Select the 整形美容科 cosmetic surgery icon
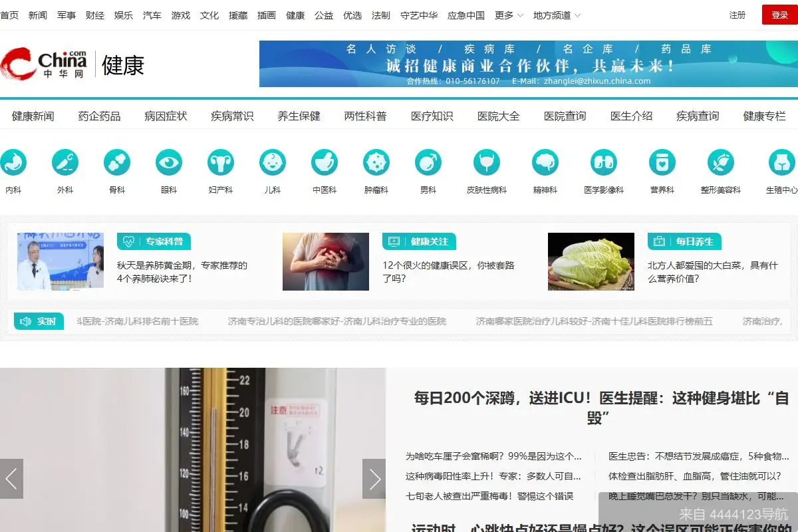The height and width of the screenshot is (532, 798). tap(721, 161)
